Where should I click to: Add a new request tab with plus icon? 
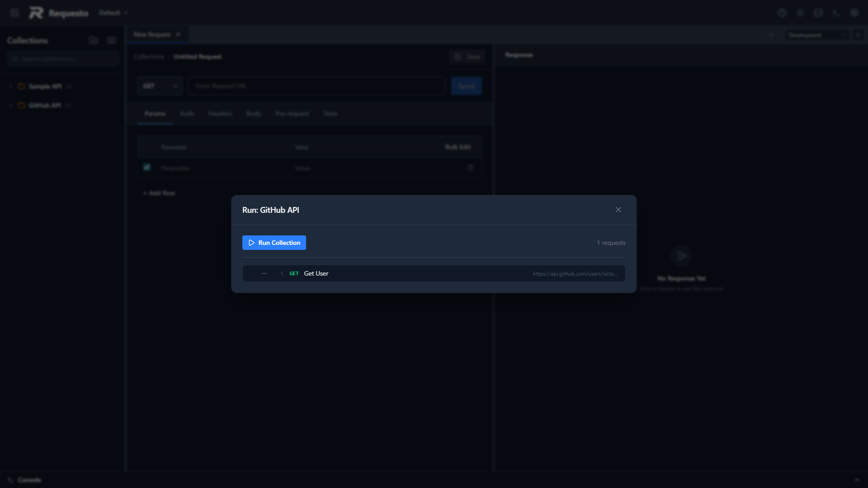[x=771, y=35]
